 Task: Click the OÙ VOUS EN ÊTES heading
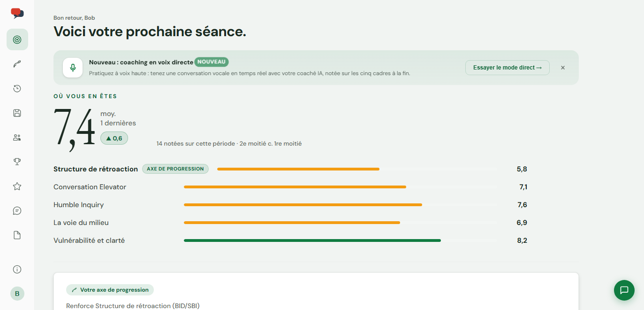85,96
